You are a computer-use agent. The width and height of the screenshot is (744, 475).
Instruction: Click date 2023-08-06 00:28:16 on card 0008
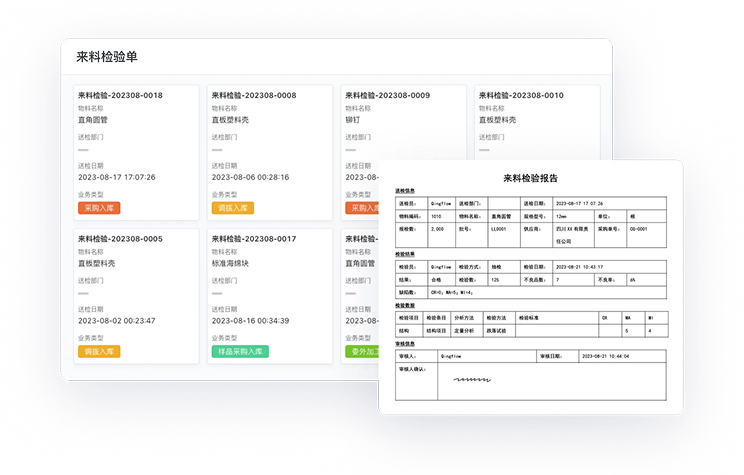point(250,177)
